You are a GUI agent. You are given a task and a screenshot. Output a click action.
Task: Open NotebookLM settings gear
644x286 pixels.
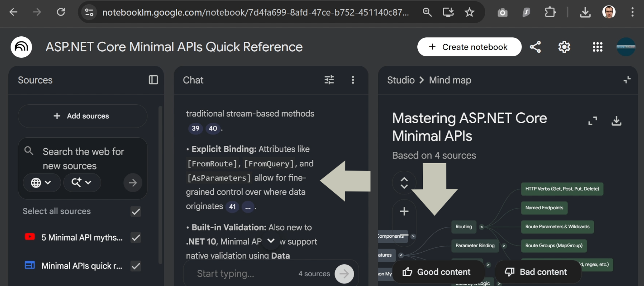(x=564, y=47)
